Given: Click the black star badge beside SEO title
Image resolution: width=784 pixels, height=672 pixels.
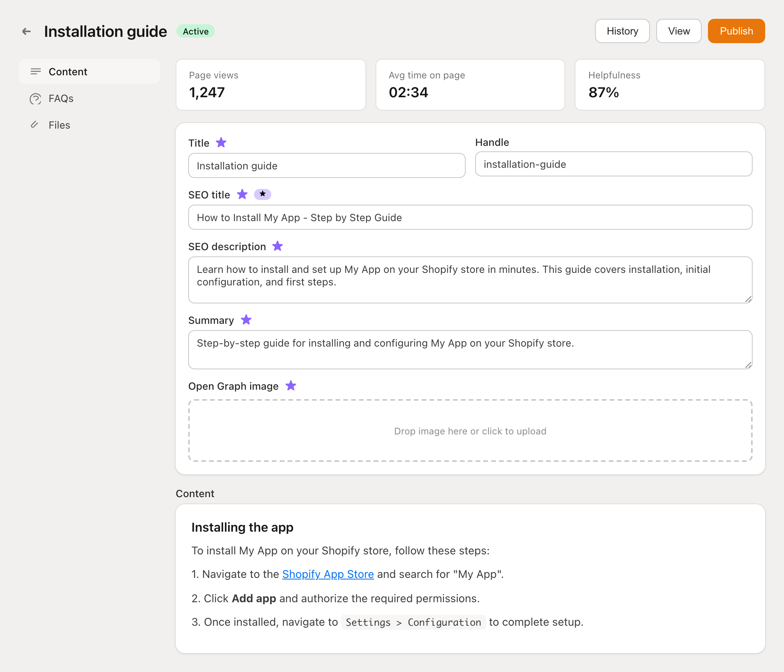Looking at the screenshot, I should 262,194.
